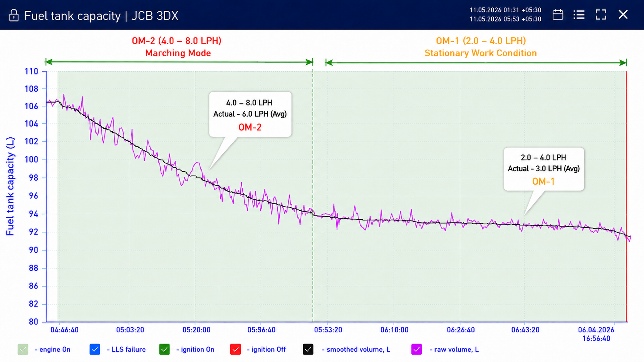Click the 80 value on the Y axis
Image resolution: width=644 pixels, height=362 pixels.
pyautogui.click(x=34, y=322)
